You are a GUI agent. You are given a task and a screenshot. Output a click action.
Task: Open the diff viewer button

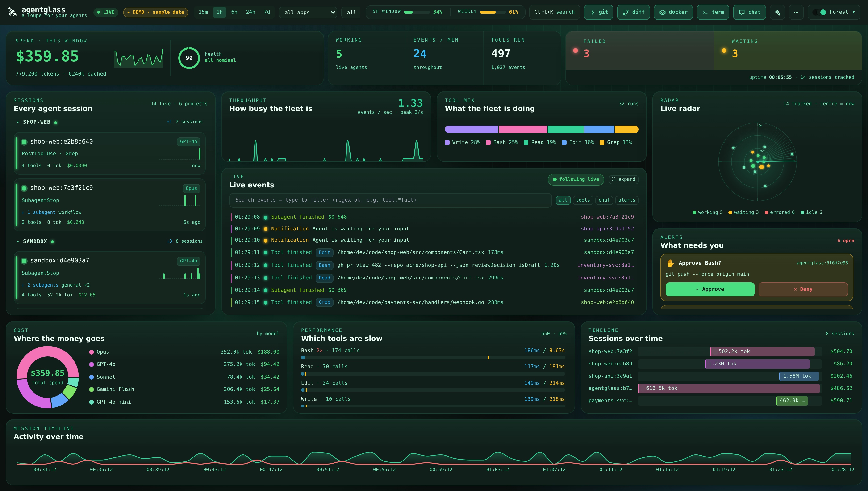(x=633, y=12)
